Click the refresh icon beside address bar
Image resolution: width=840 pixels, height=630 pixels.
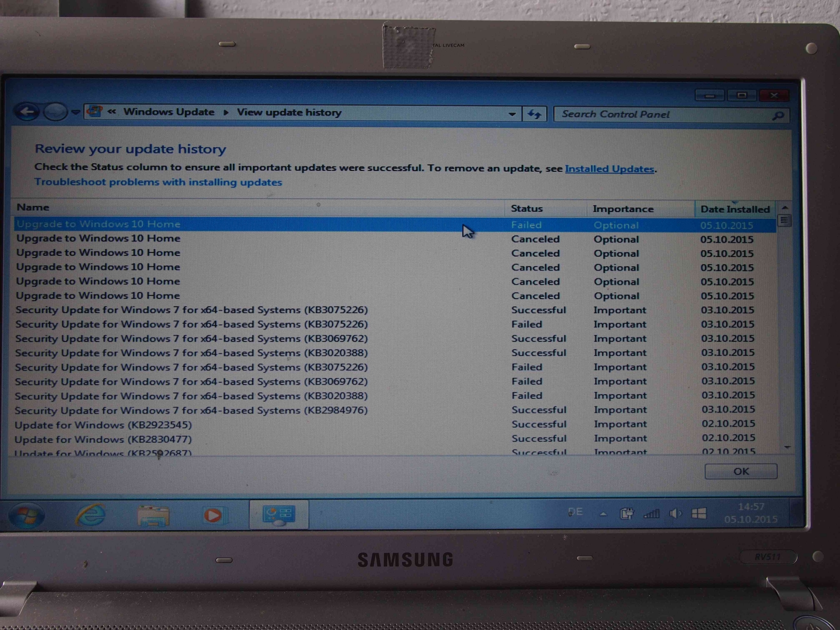(x=534, y=114)
